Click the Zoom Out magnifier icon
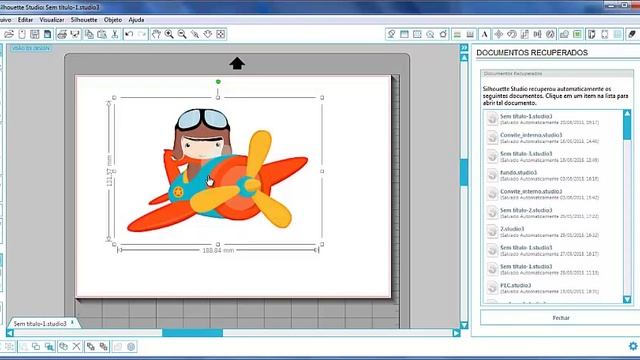The image size is (640, 360). click(182, 34)
